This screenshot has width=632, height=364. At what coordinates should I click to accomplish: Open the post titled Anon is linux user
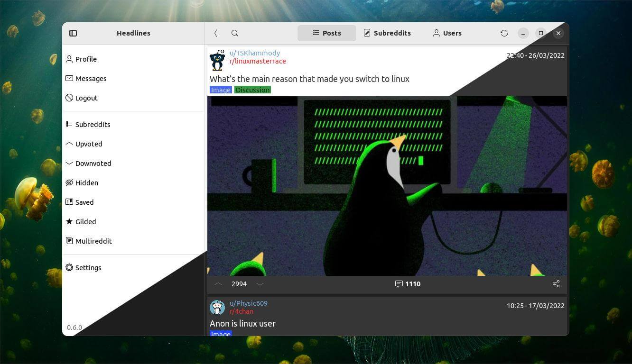242,324
